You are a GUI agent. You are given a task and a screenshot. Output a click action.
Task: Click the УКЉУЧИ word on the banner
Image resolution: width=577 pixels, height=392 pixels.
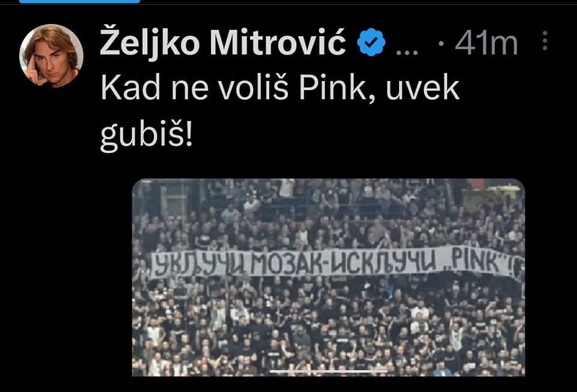tap(199, 264)
